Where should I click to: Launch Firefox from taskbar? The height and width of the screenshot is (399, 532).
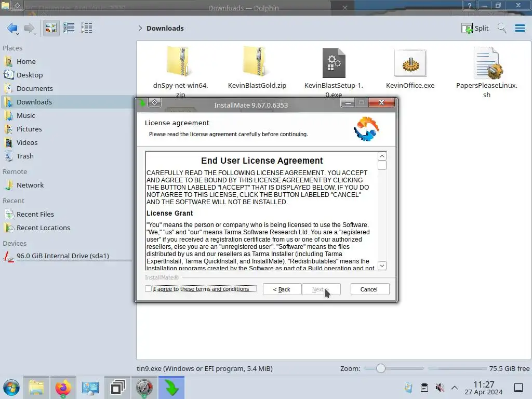[x=63, y=388]
